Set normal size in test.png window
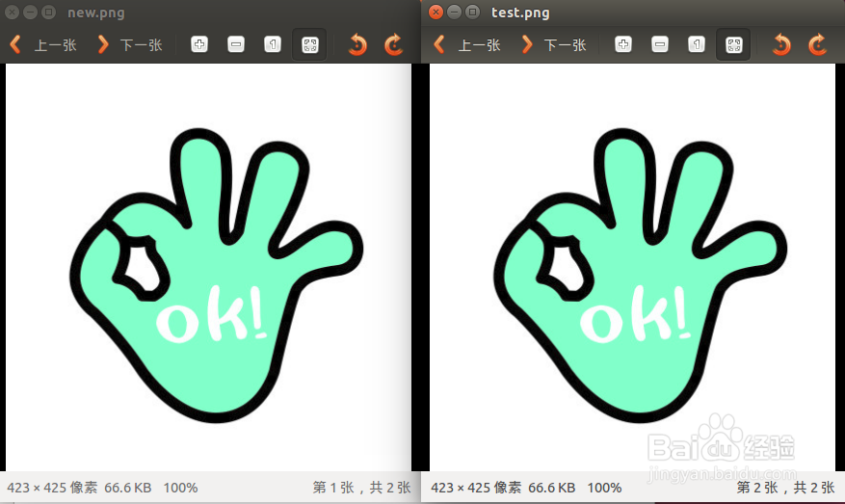845x504 pixels. tap(697, 44)
